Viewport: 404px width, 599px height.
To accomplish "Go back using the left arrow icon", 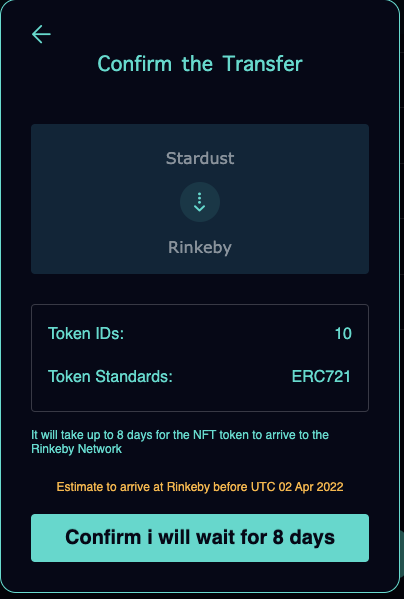I will tap(41, 34).
